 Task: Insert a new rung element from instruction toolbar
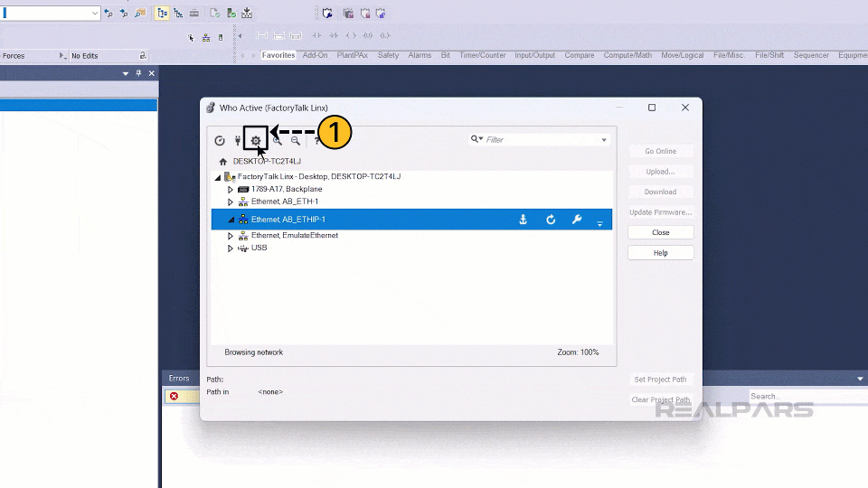[x=262, y=35]
